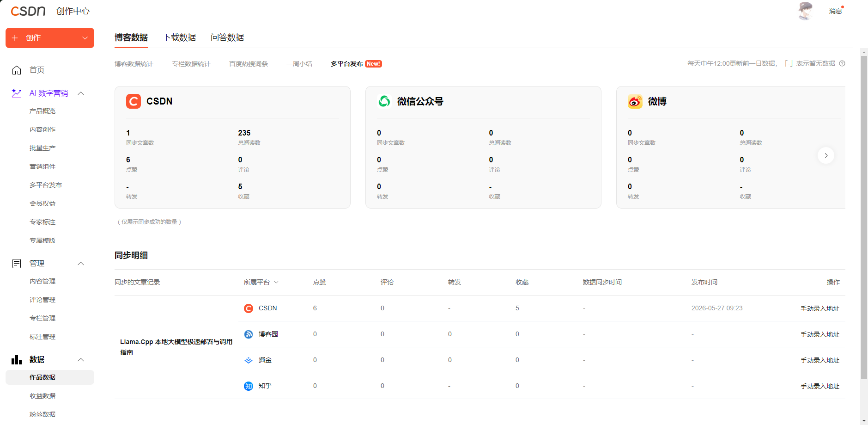This screenshot has width=868, height=425.
Task: Click the help question mark icon
Action: click(x=842, y=63)
